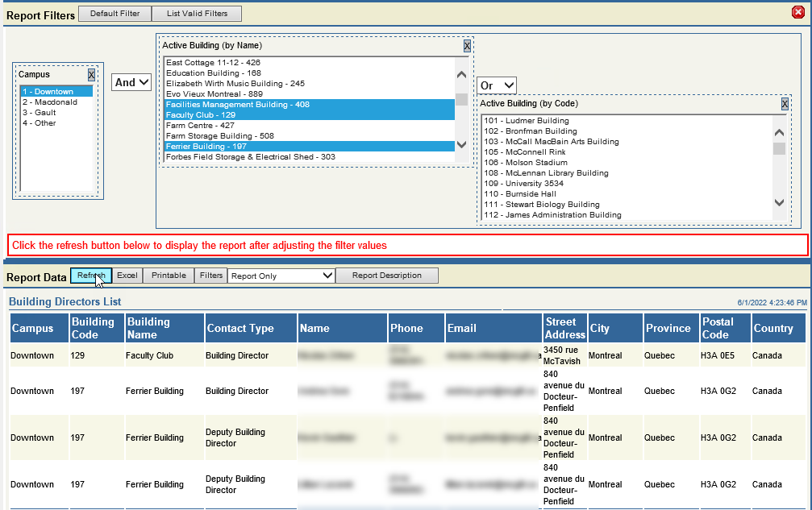Expand the Report Only view dropdown
Screen dimensions: 812x510
(281, 276)
